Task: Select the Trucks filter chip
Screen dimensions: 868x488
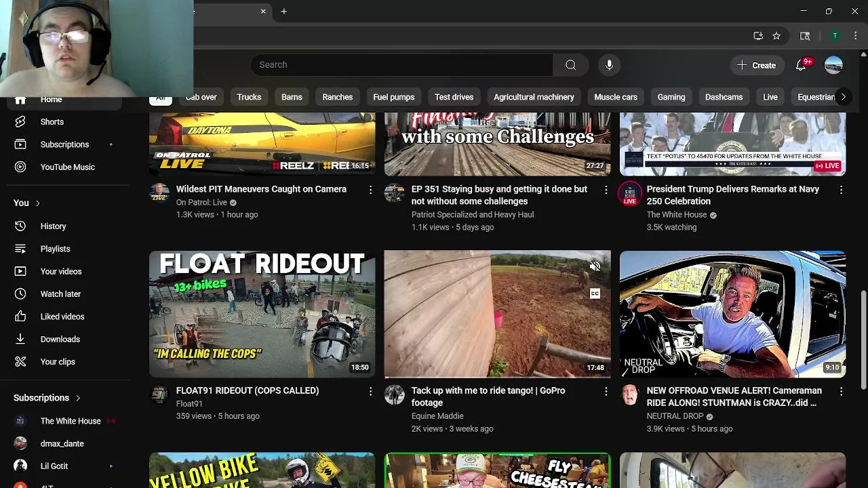Action: 249,97
